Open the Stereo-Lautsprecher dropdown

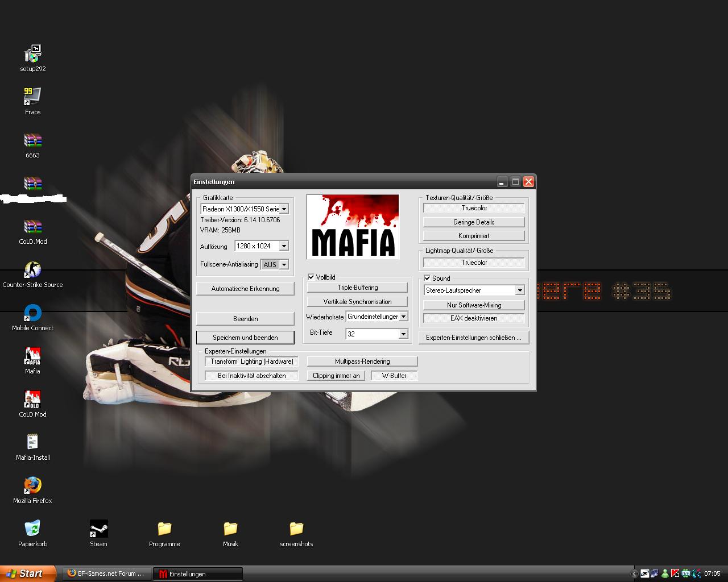coord(474,290)
